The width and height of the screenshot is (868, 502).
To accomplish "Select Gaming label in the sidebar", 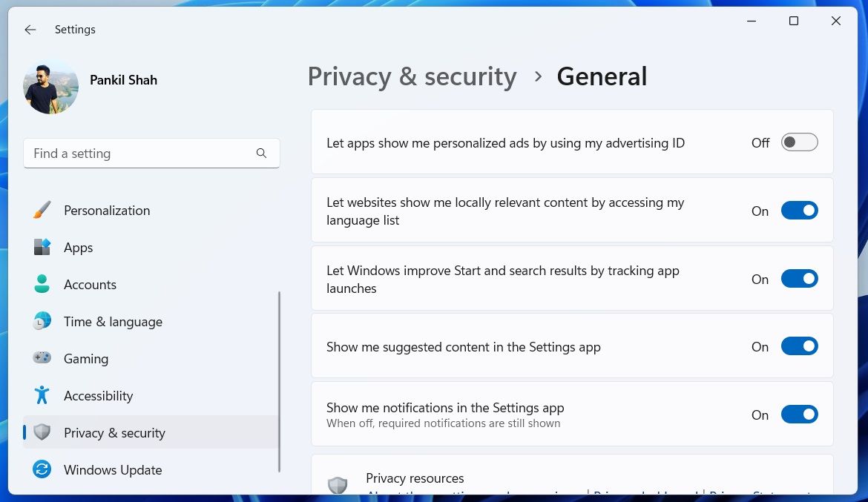I will pos(86,359).
